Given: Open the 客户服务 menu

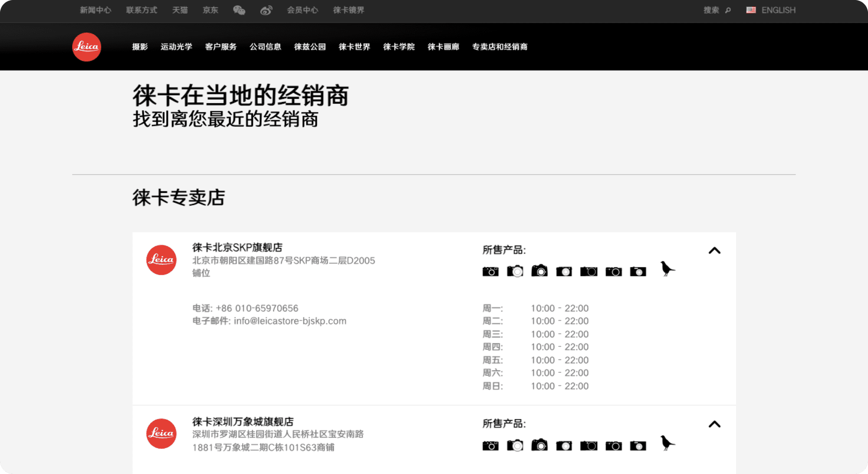Looking at the screenshot, I should [x=221, y=47].
